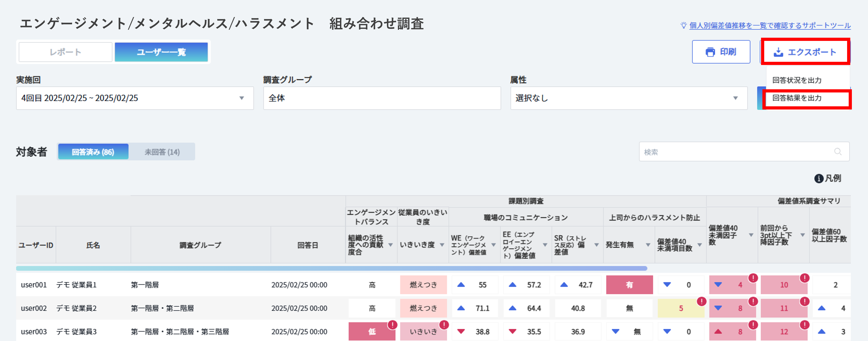Click red alert badge on user003 低 cell

(392, 325)
